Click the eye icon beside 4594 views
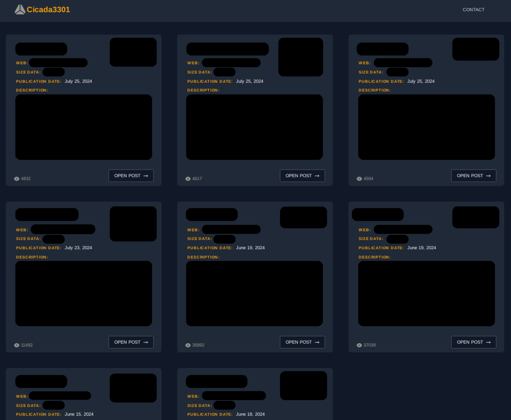This screenshot has height=420, width=511. [359, 179]
